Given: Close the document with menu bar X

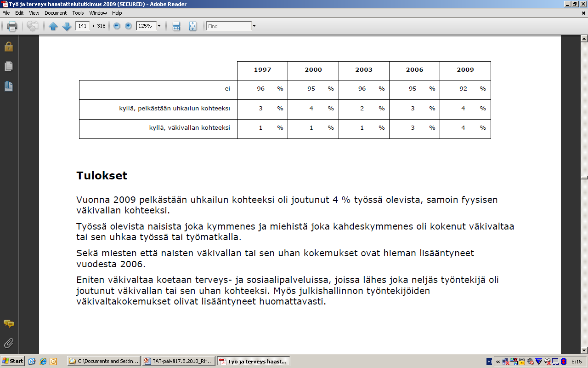Looking at the screenshot, I should click(x=584, y=13).
